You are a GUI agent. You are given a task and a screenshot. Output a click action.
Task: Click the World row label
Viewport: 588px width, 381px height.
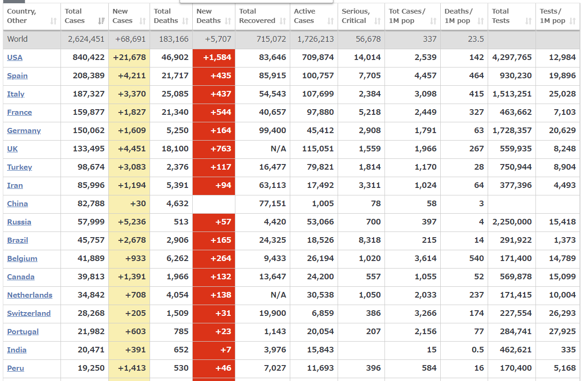point(17,39)
